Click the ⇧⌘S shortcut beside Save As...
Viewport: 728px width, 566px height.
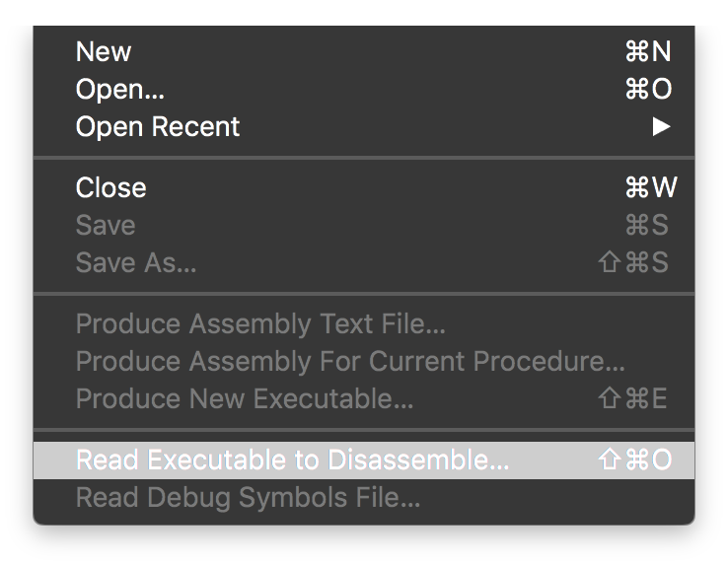[634, 263]
